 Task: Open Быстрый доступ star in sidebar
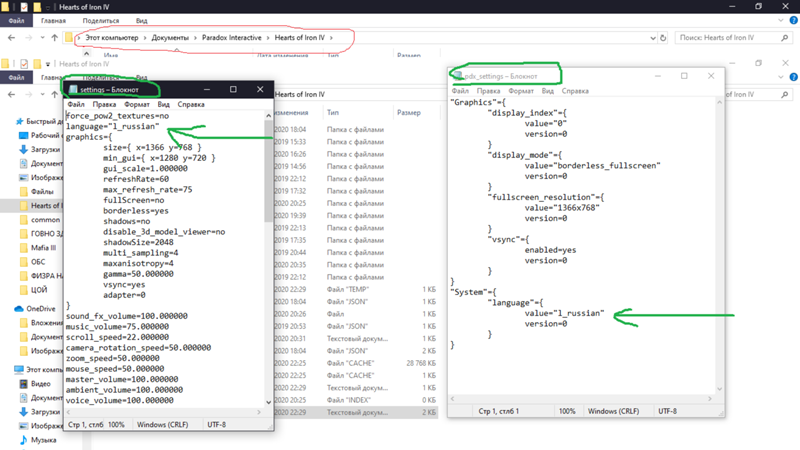(20, 121)
